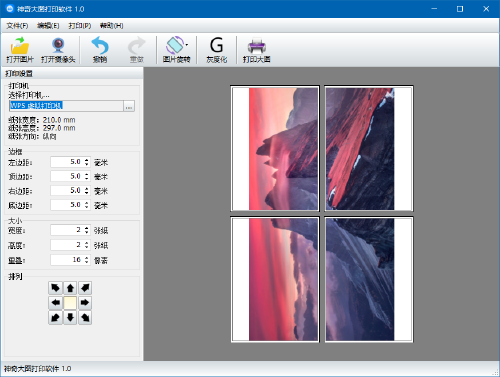
Task: Increase the 宽度 sheet count
Action: 87,228
